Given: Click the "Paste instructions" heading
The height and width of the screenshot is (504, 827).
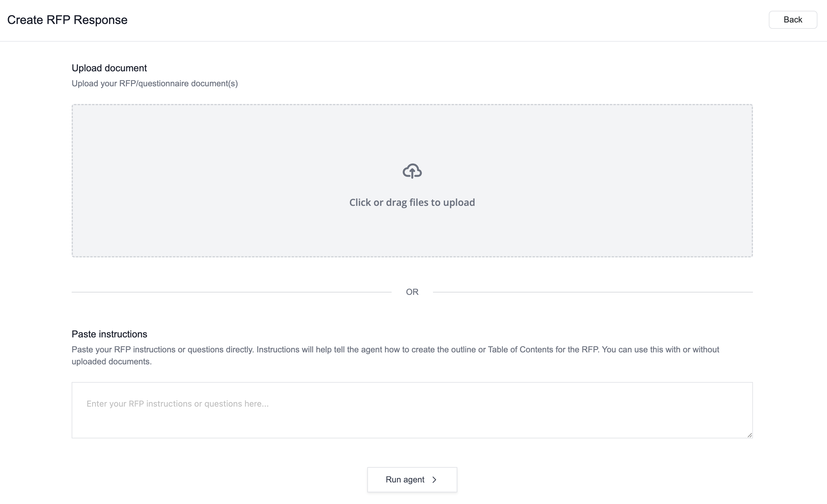Looking at the screenshot, I should [109, 334].
